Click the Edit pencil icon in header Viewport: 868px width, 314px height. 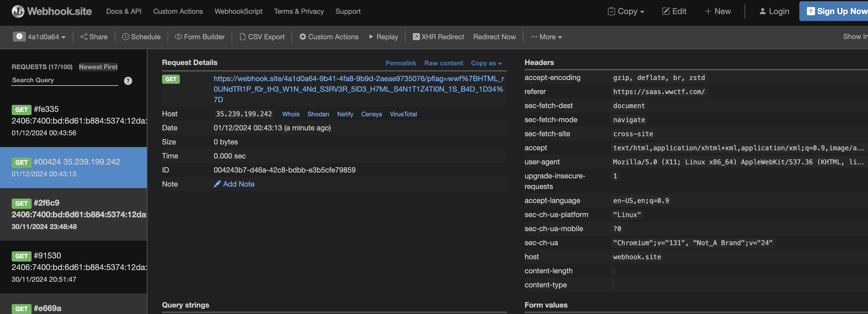click(666, 11)
